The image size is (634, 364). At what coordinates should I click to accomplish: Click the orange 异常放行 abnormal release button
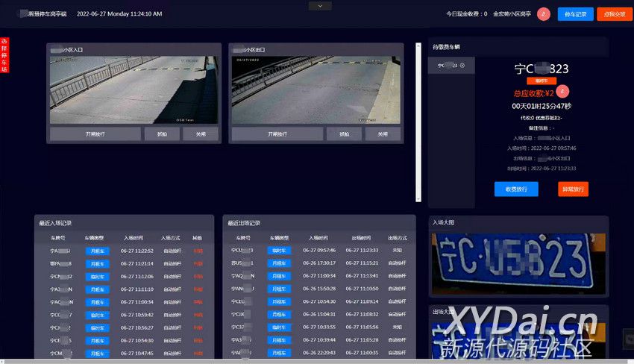point(573,189)
